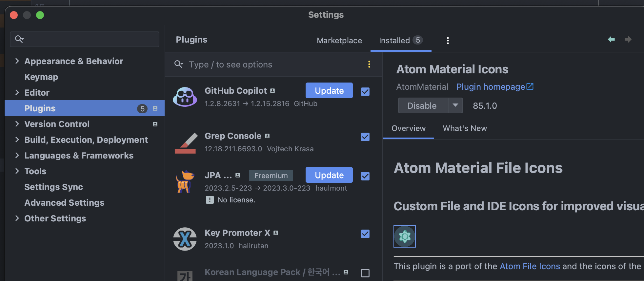Select the Grep Console plugin name
This screenshot has height=281, width=644.
(x=233, y=136)
